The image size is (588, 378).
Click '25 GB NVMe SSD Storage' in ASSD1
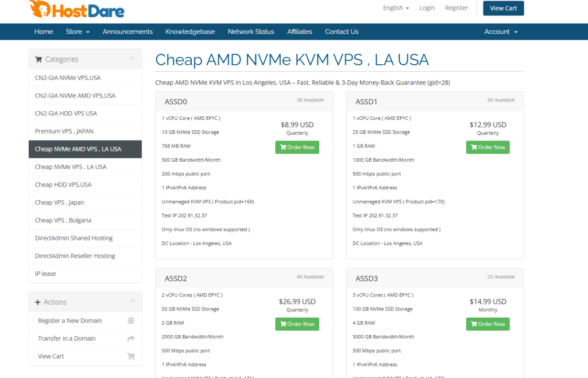coord(381,133)
